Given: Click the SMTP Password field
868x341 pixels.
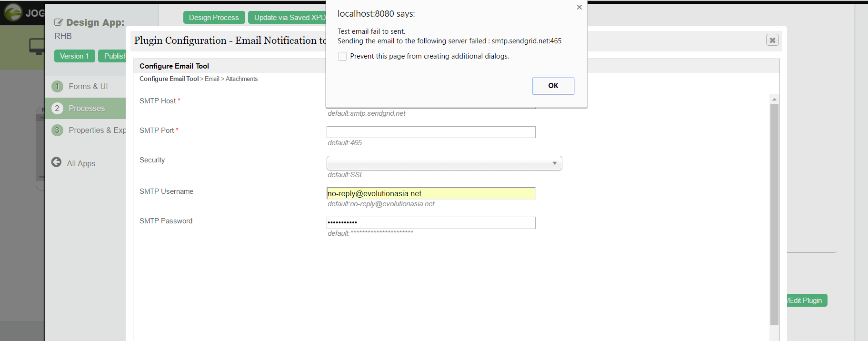Looking at the screenshot, I should pos(430,223).
